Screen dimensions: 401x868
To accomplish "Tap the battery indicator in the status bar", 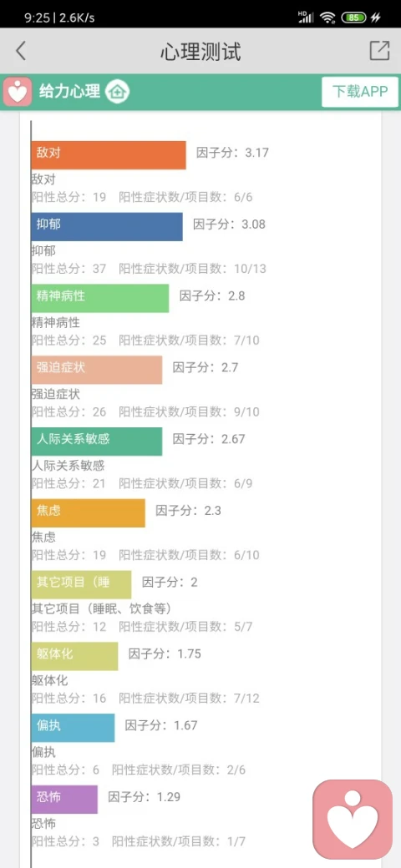I will pos(354,18).
